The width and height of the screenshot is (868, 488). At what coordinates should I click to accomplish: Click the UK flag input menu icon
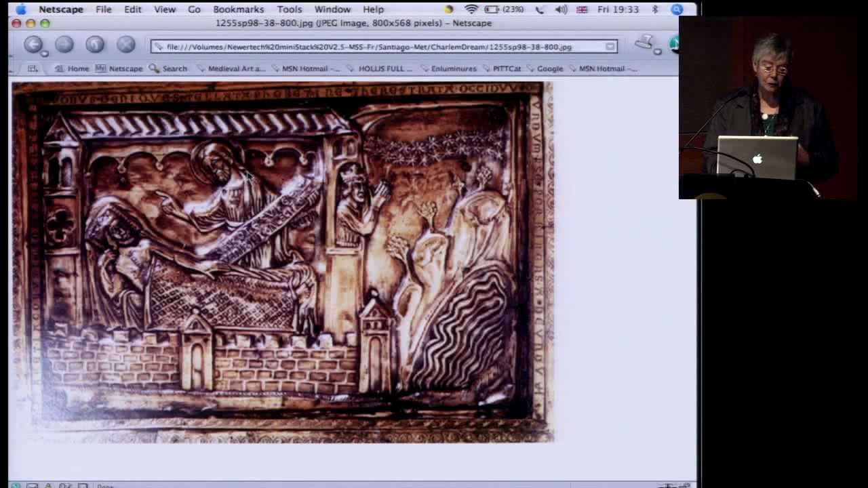582,9
